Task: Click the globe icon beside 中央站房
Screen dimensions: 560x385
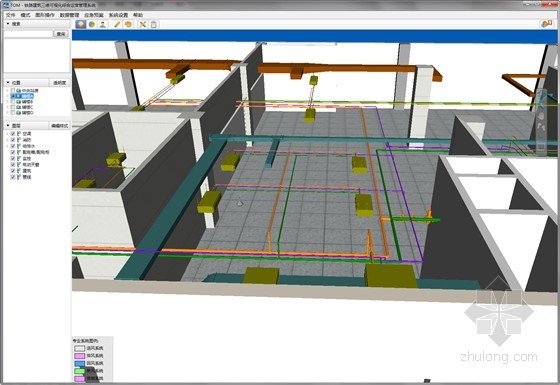Action: click(x=19, y=91)
